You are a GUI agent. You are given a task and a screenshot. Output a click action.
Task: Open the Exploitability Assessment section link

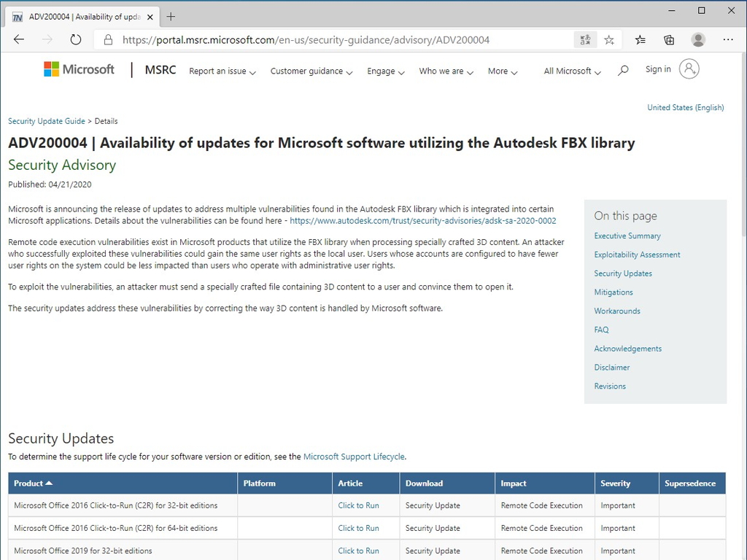coord(637,254)
